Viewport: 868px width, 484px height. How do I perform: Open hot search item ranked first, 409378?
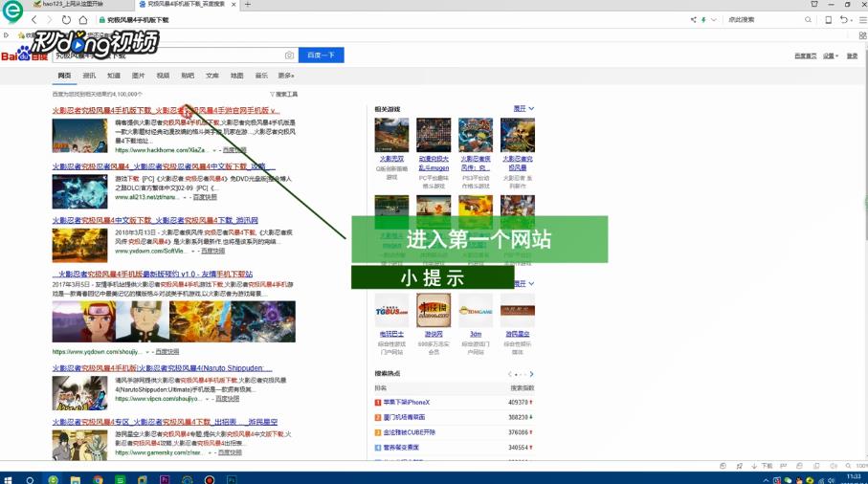(407, 402)
